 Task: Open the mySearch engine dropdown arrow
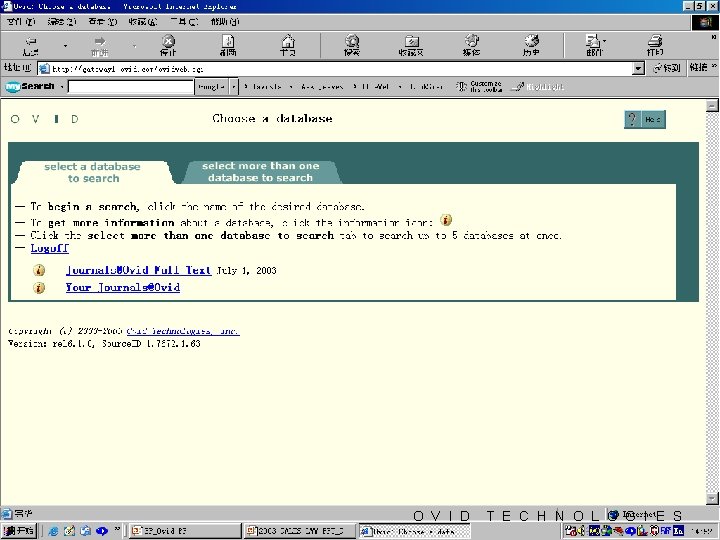(234, 86)
